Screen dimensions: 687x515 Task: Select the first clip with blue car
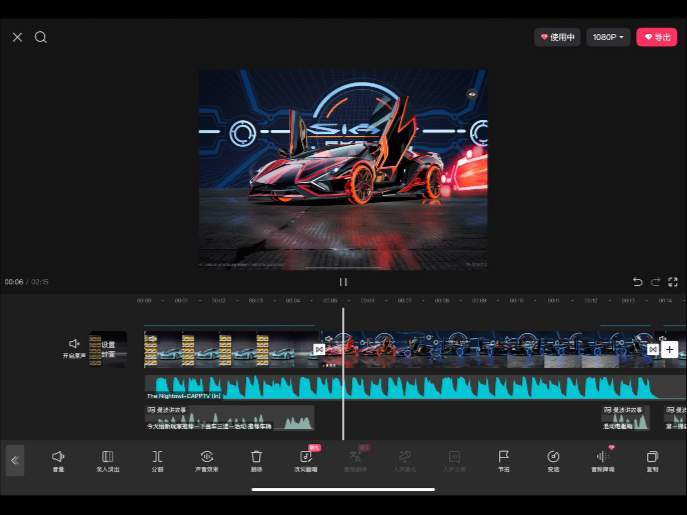(231, 349)
